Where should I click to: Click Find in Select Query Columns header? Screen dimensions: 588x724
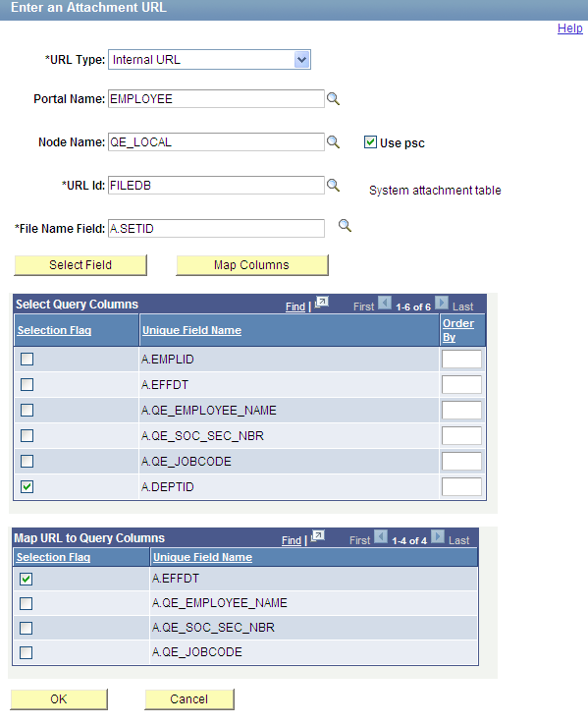pyautogui.click(x=295, y=306)
